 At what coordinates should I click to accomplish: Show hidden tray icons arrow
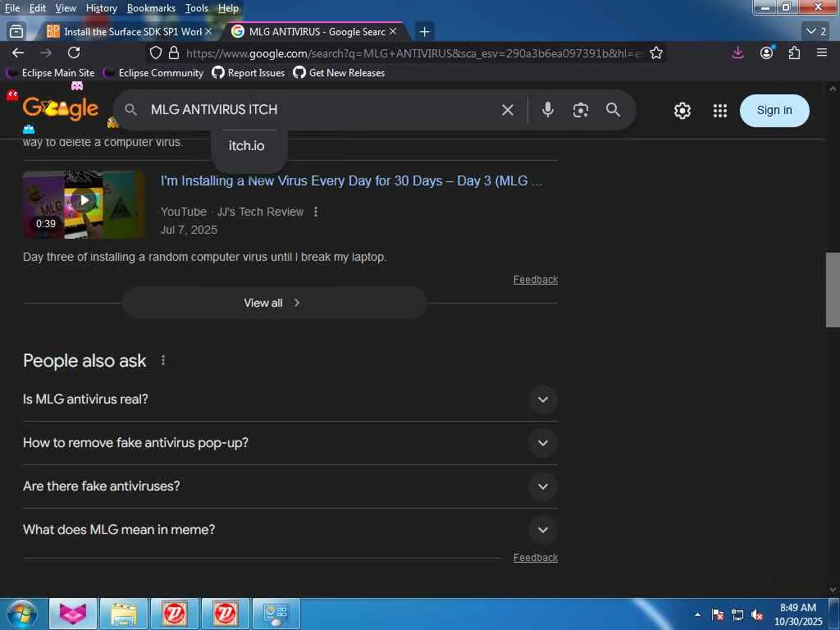click(x=697, y=614)
